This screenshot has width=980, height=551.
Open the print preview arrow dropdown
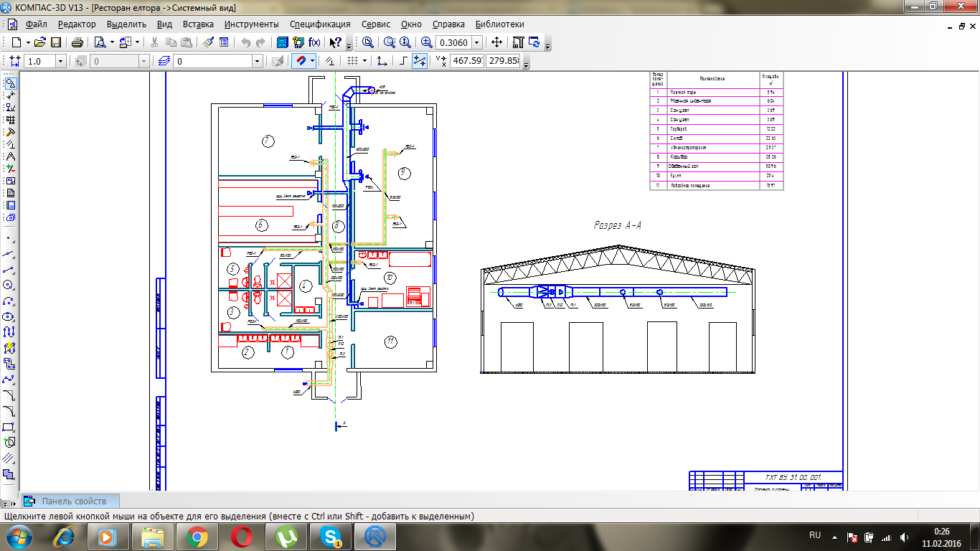click(110, 42)
